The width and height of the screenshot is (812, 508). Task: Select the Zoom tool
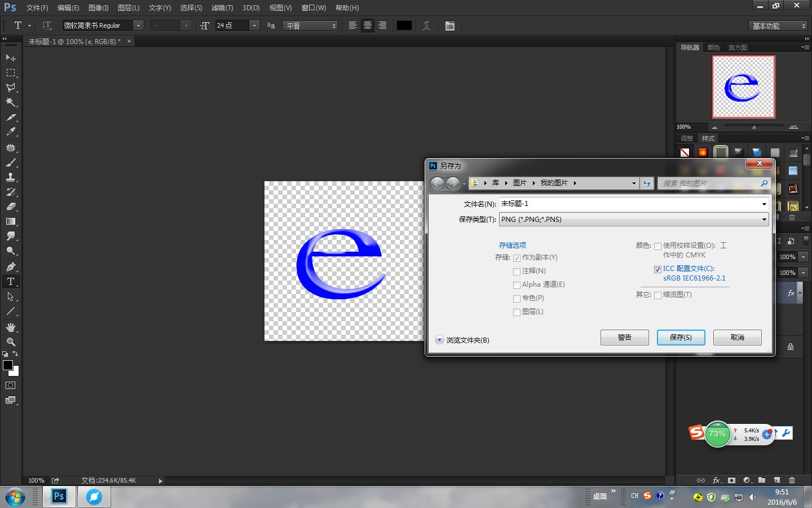pyautogui.click(x=11, y=342)
